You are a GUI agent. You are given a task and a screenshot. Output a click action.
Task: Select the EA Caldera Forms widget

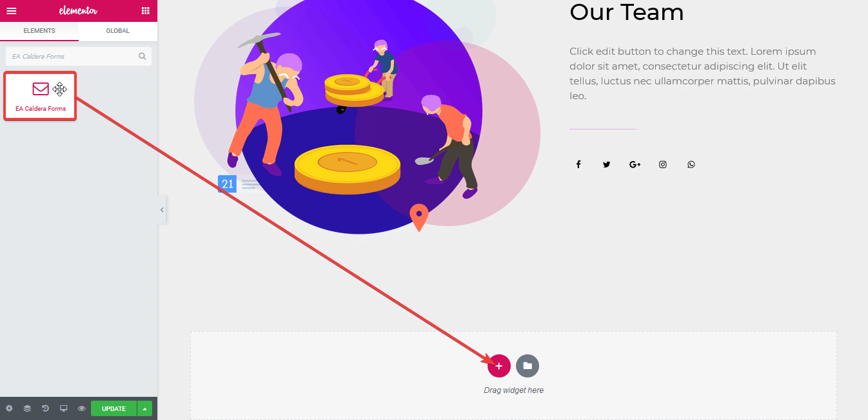pyautogui.click(x=41, y=96)
